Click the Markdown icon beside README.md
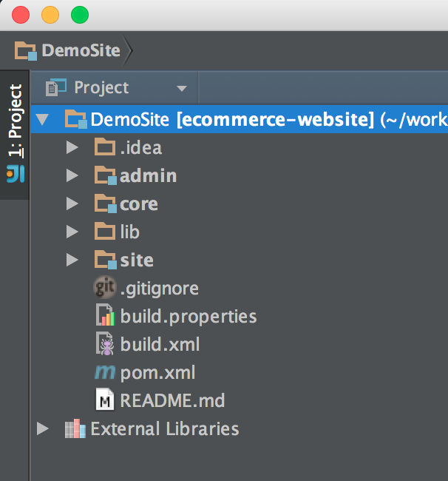The image size is (448, 481). (106, 400)
